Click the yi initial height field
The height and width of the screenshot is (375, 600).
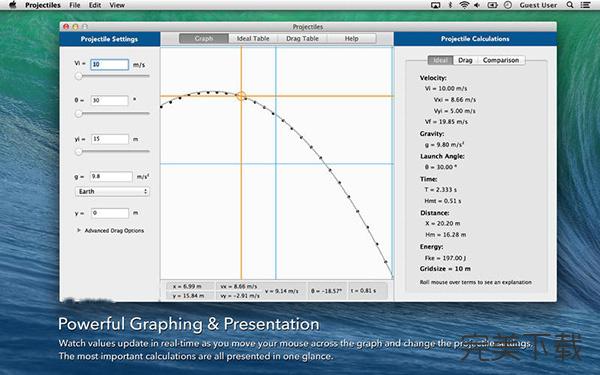pos(110,139)
